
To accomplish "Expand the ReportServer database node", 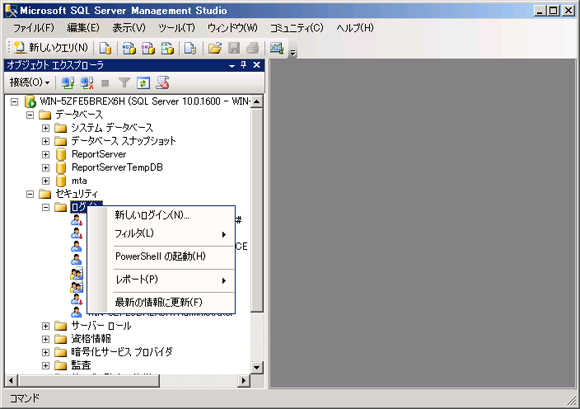I will (45, 154).
